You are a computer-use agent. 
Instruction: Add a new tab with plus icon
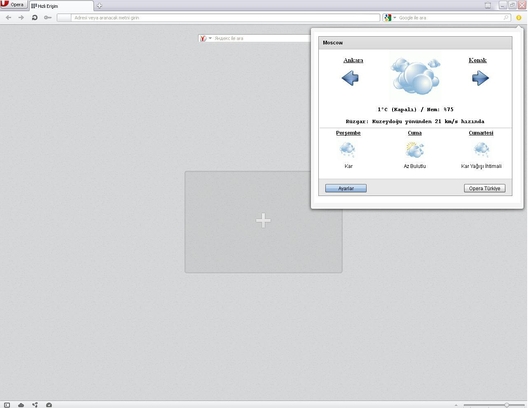(99, 6)
